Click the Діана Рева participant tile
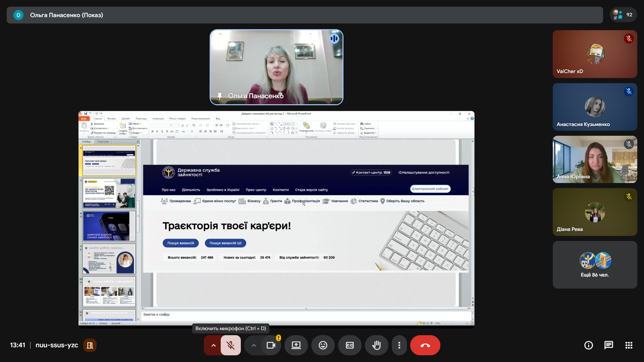This screenshot has height=362, width=644. click(x=595, y=212)
